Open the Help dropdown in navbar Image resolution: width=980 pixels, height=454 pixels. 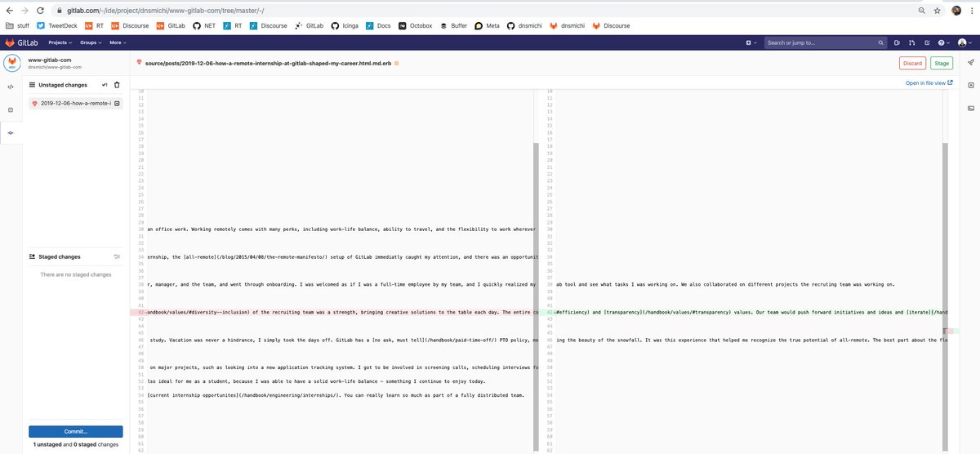coord(943,42)
